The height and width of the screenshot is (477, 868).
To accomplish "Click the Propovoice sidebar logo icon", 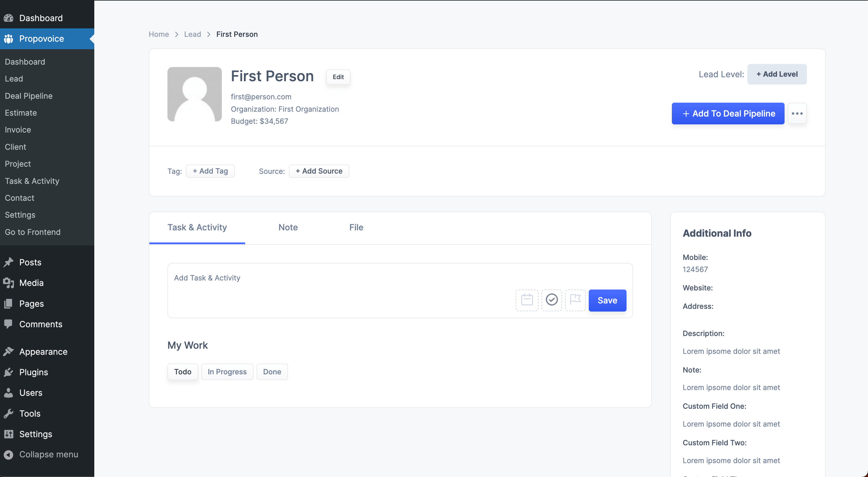I will [9, 38].
